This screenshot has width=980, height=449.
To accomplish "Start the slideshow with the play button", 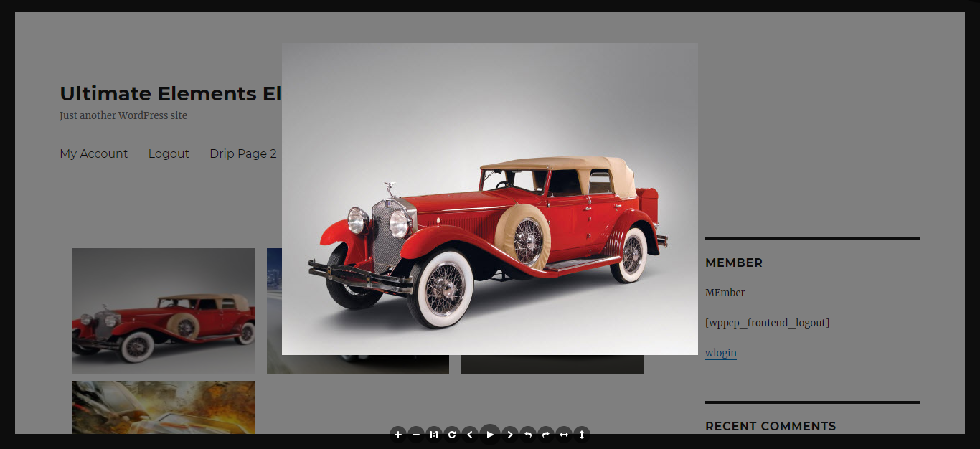I will [490, 435].
